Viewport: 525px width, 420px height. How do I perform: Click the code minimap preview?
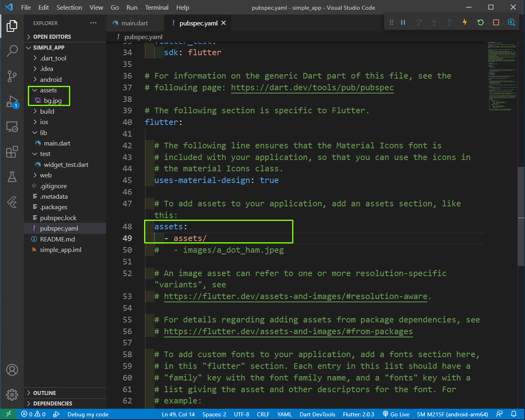[502, 76]
